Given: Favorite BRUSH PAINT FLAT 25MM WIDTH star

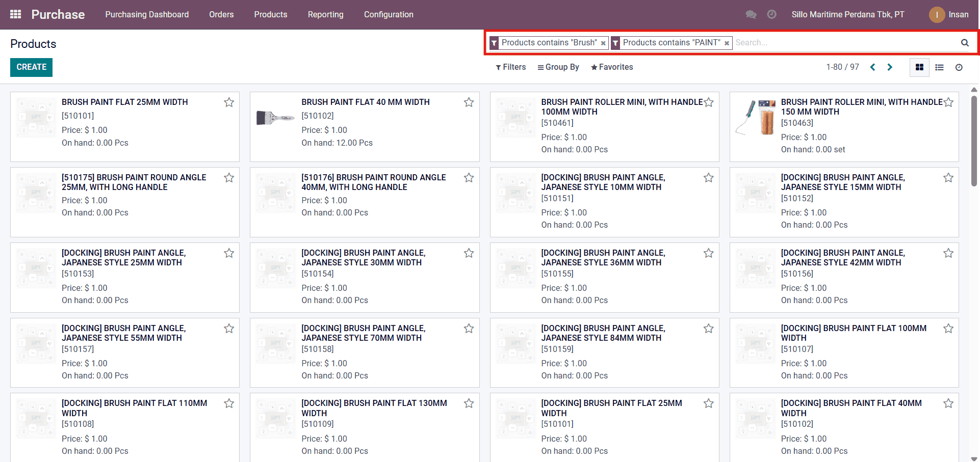Looking at the screenshot, I should click(x=229, y=102).
